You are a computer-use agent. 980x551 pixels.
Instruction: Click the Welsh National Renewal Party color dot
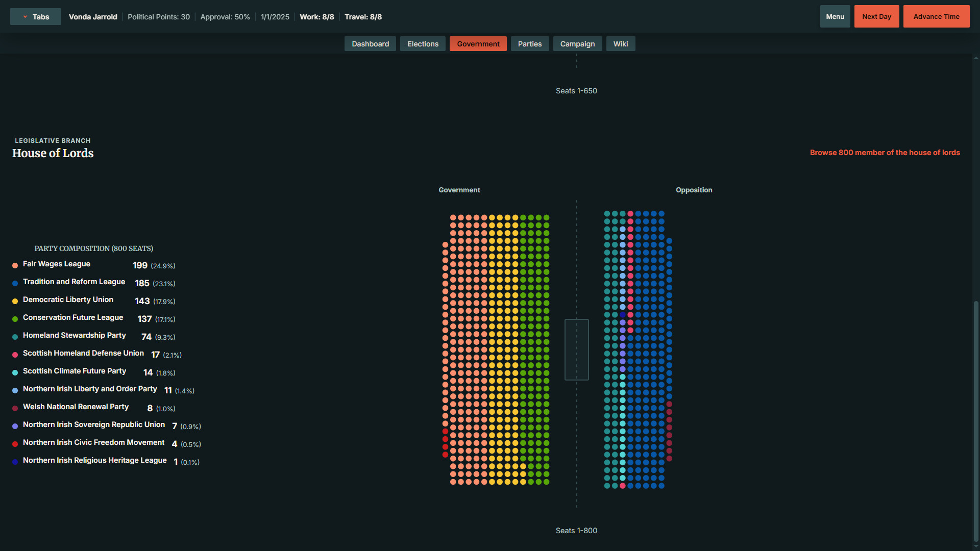point(15,408)
